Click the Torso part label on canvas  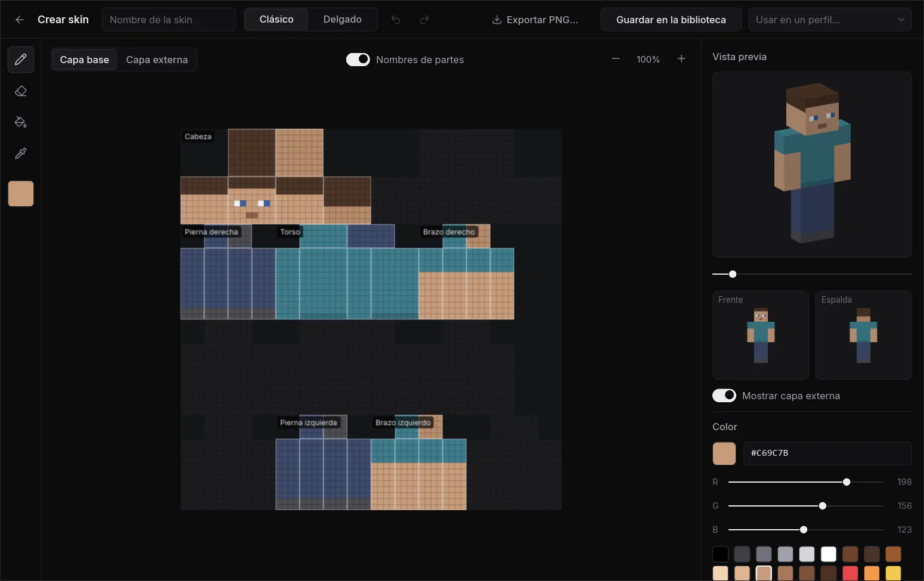pos(290,232)
